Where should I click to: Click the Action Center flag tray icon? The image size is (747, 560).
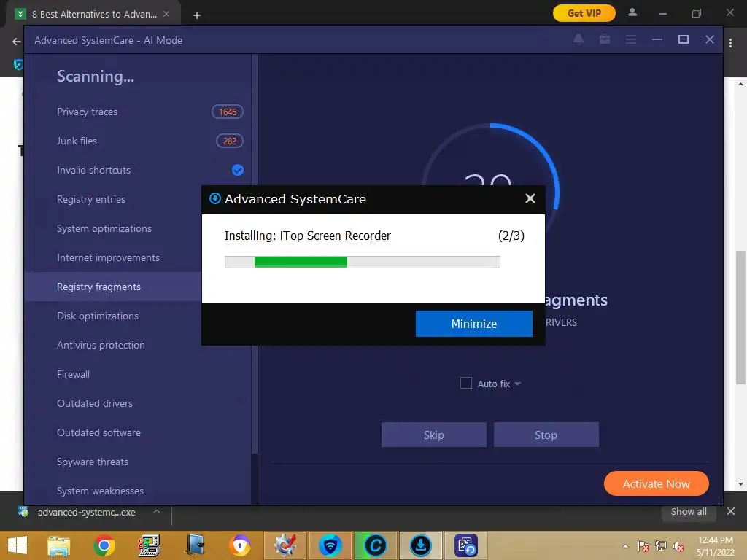643,546
